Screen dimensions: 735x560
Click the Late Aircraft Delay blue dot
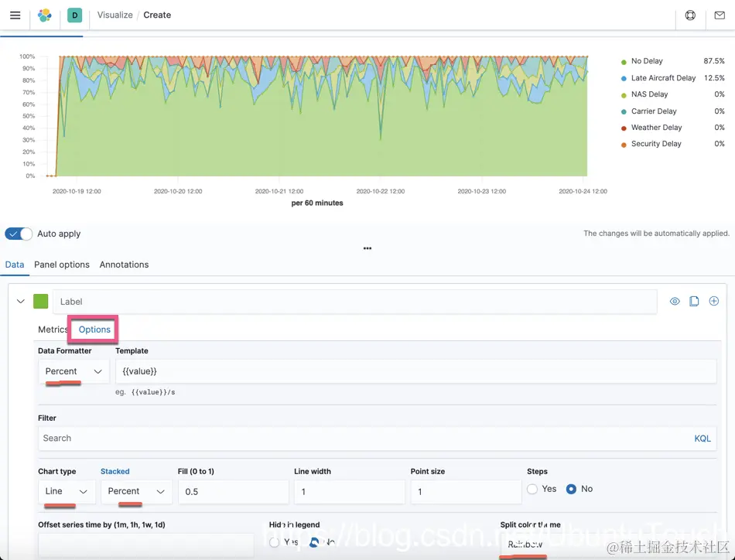(624, 78)
